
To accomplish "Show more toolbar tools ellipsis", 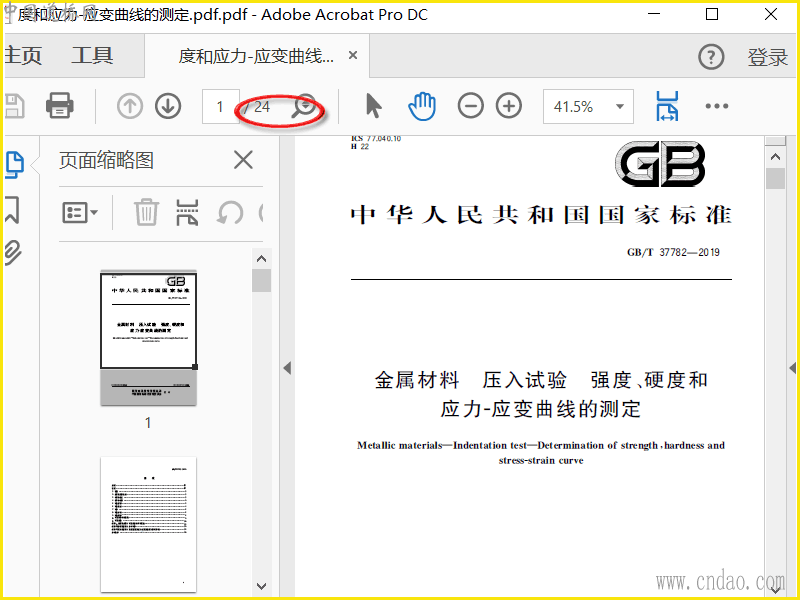I will (x=717, y=106).
